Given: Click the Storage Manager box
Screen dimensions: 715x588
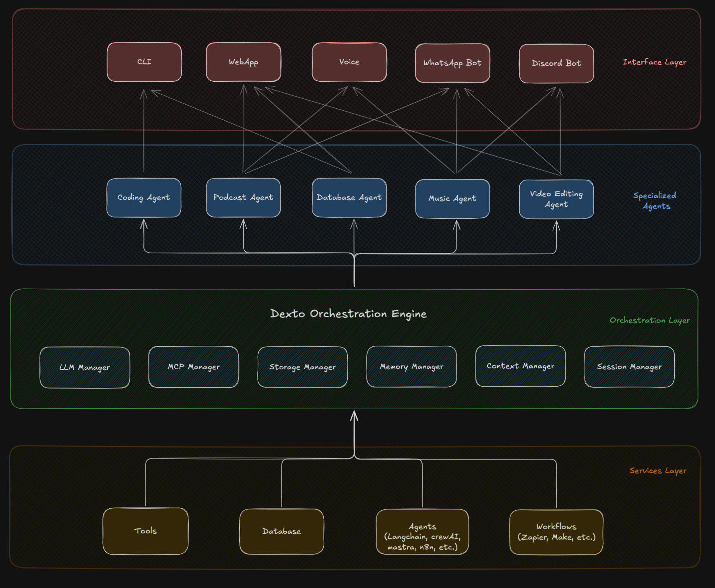Looking at the screenshot, I should tap(302, 367).
